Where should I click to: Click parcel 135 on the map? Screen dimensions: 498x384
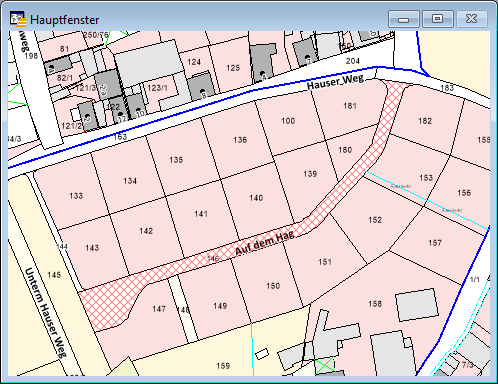pos(176,160)
